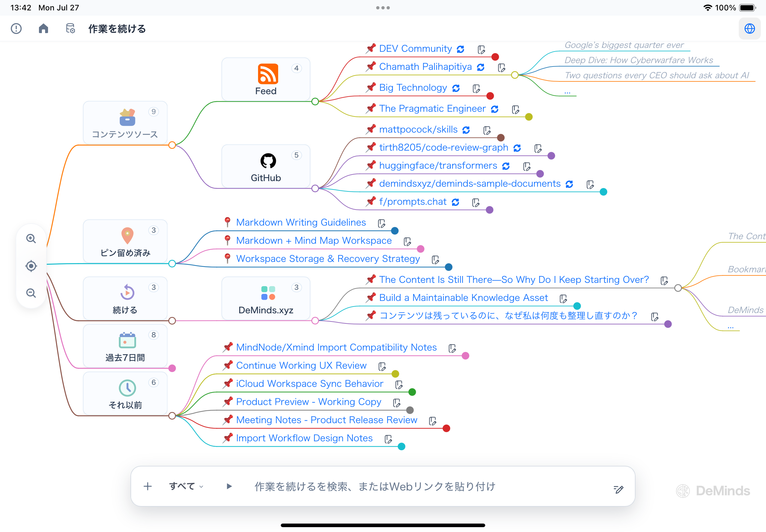Open note icon for Workspace Storage & Recovery Strategy

point(436,260)
